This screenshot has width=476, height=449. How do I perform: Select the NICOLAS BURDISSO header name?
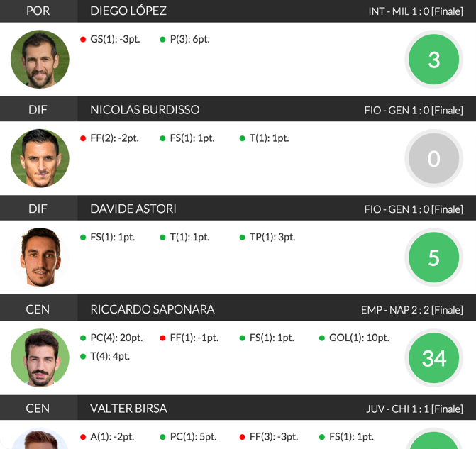pos(145,110)
